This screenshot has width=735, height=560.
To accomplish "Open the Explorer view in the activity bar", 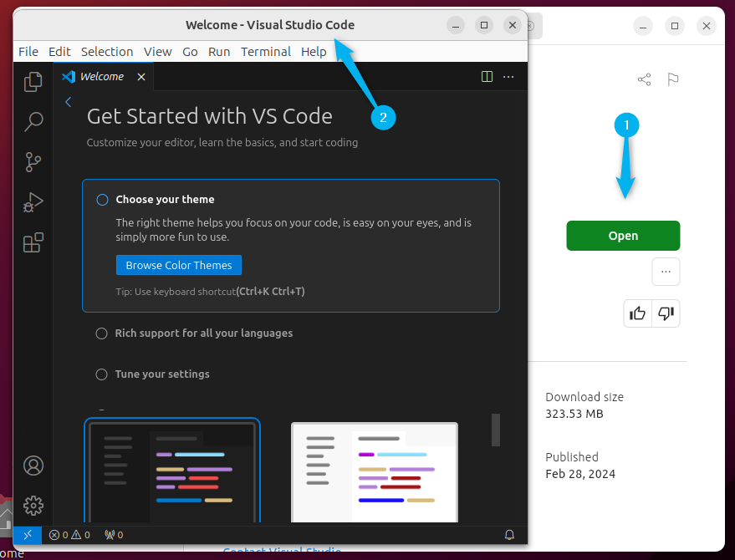I will click(33, 81).
